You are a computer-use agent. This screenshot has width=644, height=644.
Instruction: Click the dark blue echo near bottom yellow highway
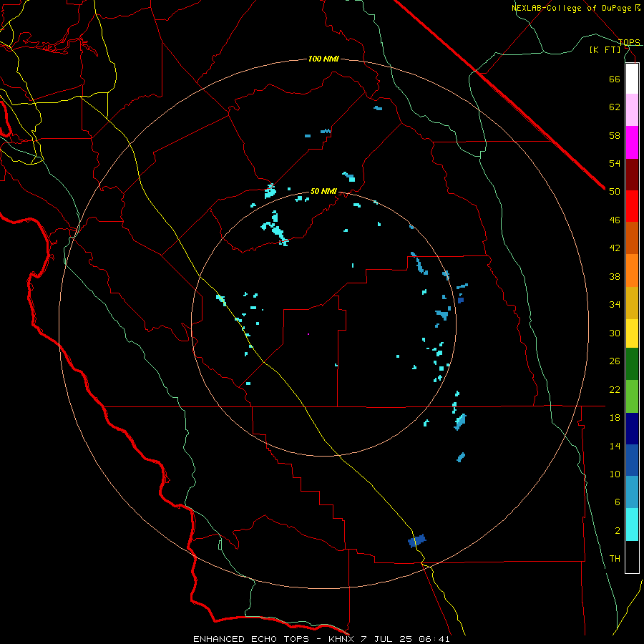click(417, 541)
